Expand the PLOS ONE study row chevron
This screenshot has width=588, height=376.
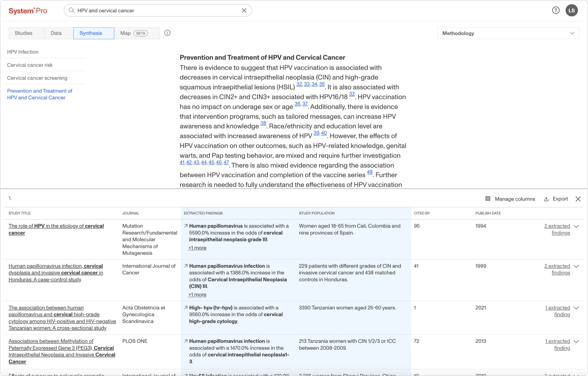[x=576, y=341]
